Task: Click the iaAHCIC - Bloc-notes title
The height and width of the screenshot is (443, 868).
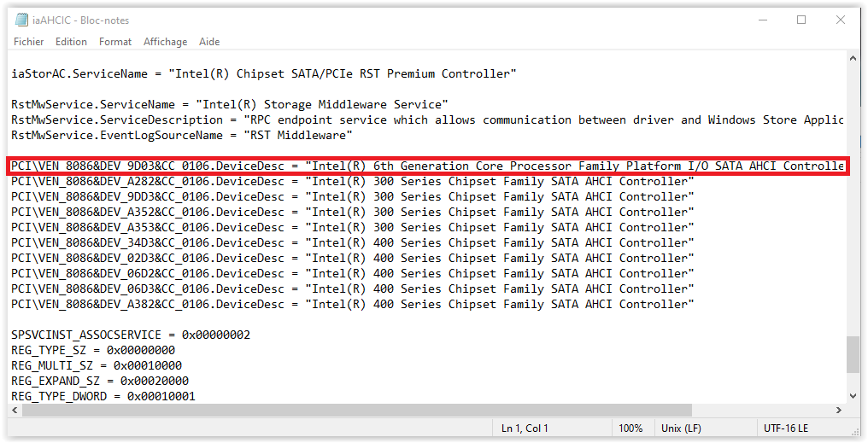Action: pos(80,20)
